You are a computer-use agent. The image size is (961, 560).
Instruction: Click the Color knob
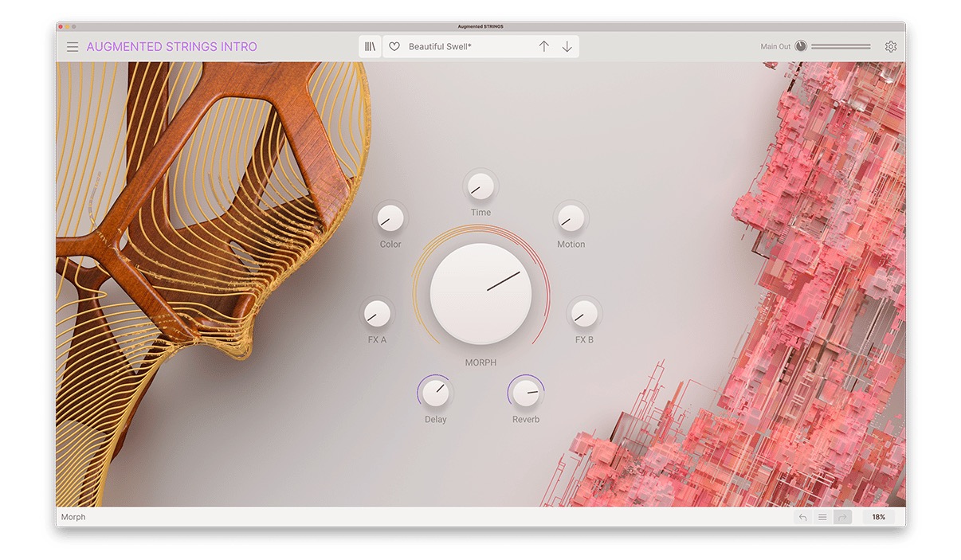(390, 218)
